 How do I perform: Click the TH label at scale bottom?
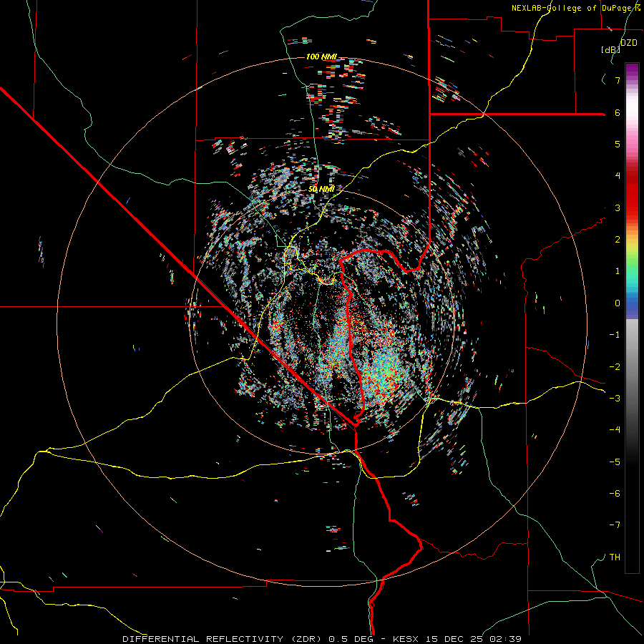pyautogui.click(x=615, y=557)
